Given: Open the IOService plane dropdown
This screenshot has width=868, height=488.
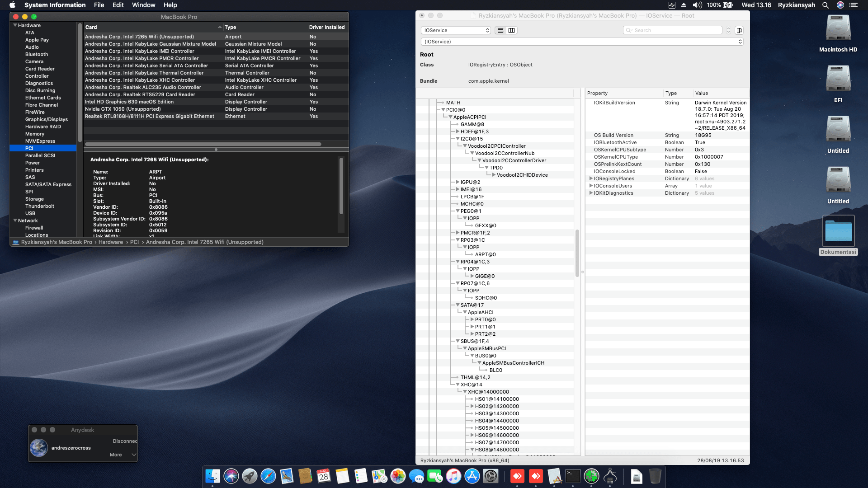Looking at the screenshot, I should (456, 30).
